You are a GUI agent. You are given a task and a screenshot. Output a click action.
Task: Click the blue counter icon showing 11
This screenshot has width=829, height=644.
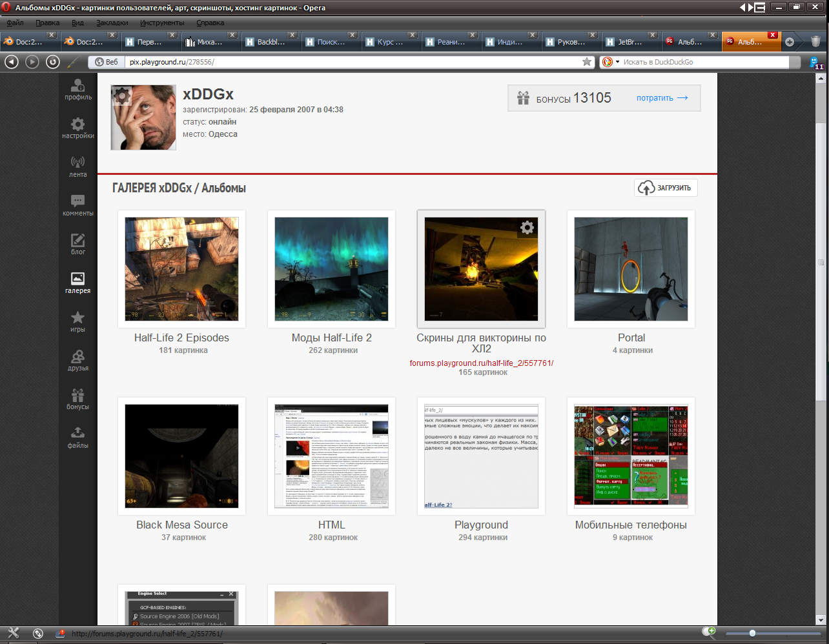(x=817, y=63)
